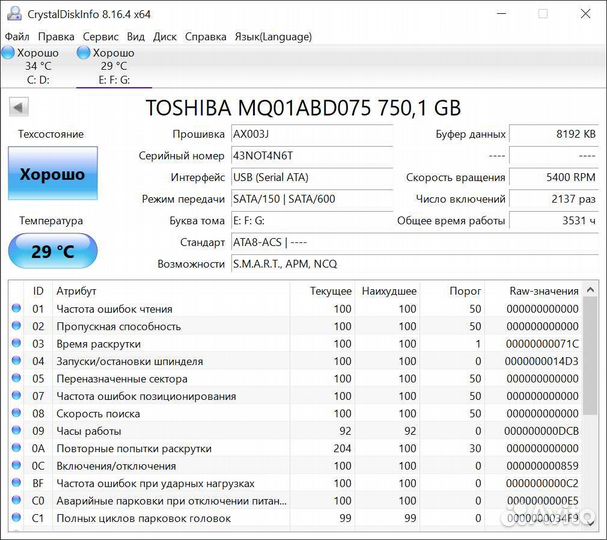Click the Наихудшее column header
Image resolution: width=607 pixels, height=540 pixels.
click(388, 291)
